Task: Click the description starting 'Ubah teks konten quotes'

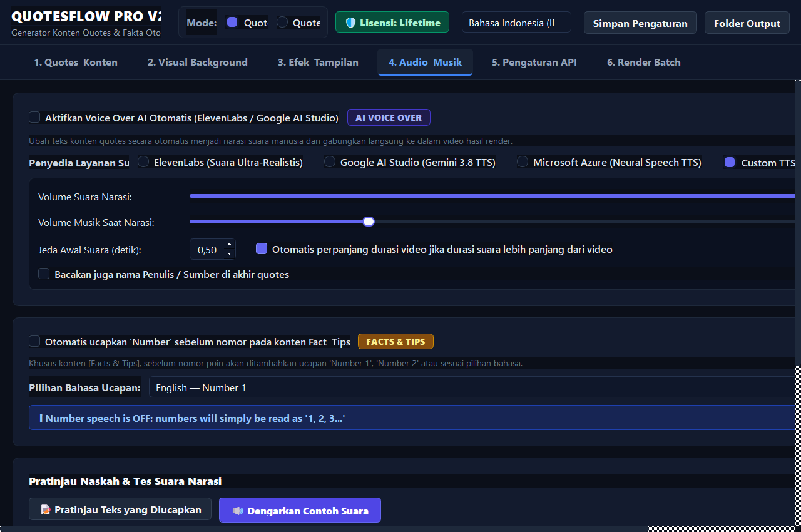Action: [270, 141]
